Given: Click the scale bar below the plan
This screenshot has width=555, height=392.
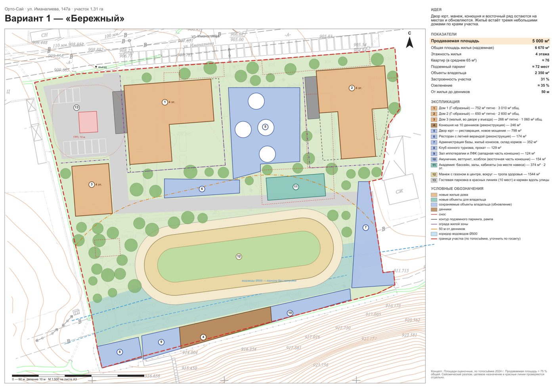Looking at the screenshot, I should click(78, 375).
